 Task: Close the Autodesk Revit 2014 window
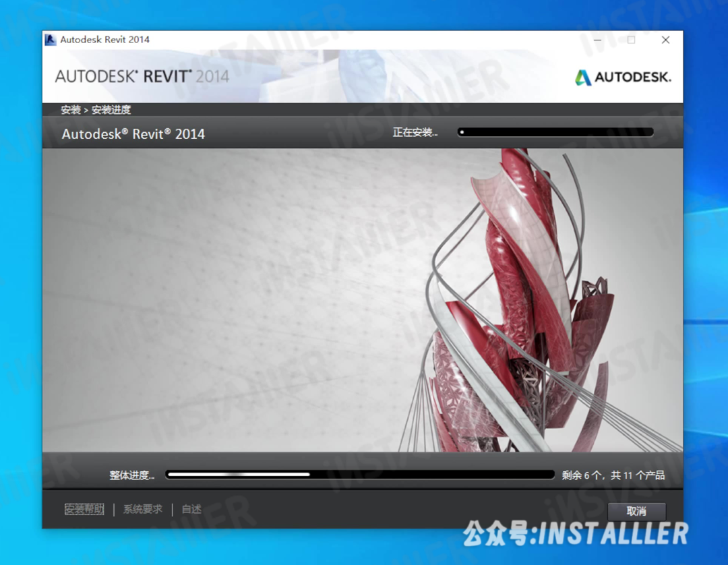pyautogui.click(x=665, y=40)
